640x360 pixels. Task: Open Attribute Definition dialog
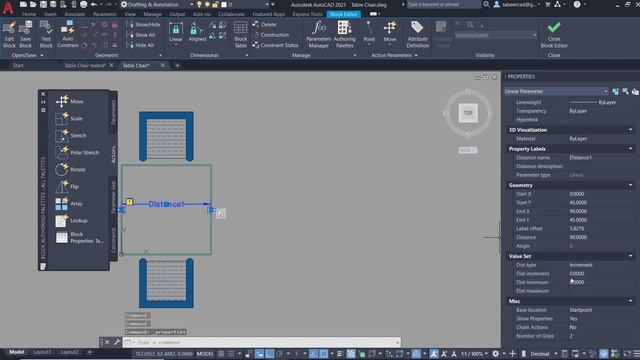click(x=418, y=35)
